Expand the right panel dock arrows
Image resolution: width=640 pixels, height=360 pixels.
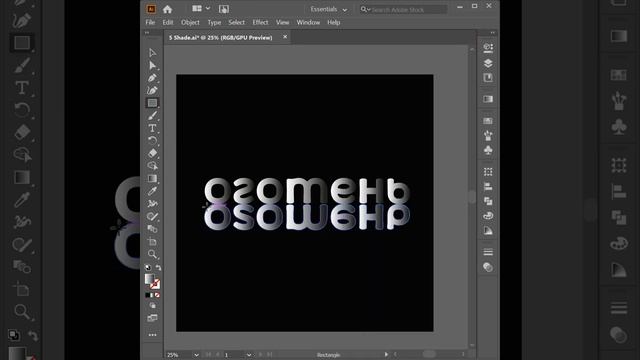[493, 33]
